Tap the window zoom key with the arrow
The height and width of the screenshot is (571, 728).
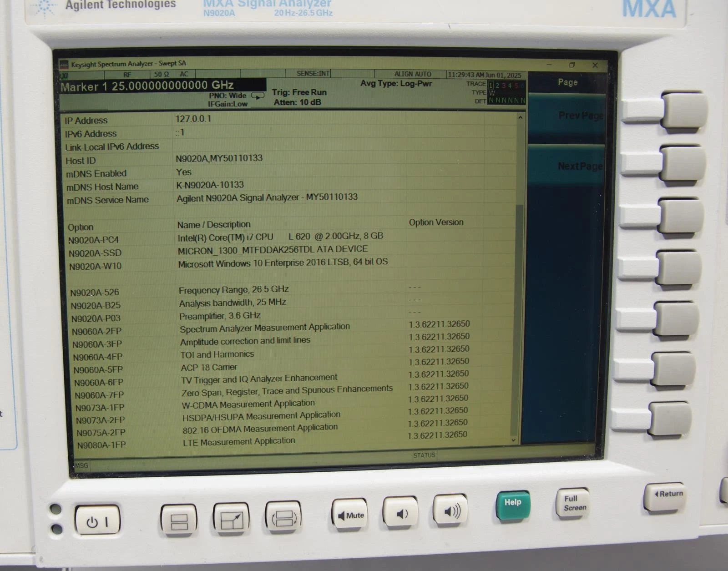tap(231, 519)
